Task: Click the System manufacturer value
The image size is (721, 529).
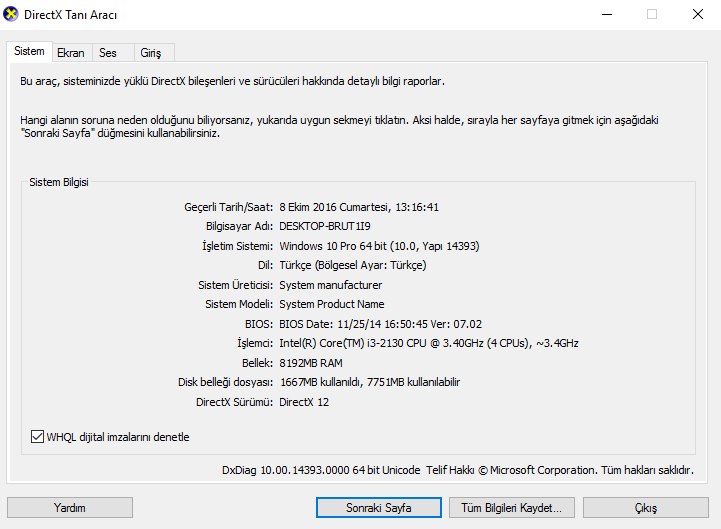Action: pos(331,285)
